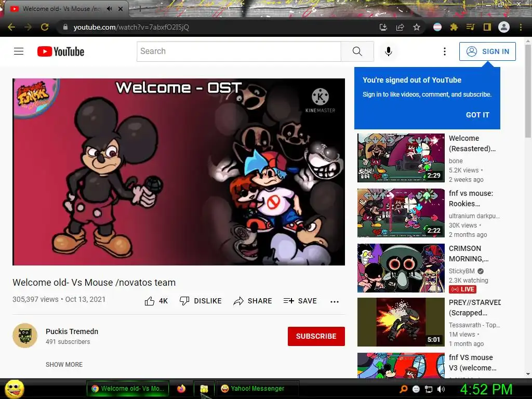Click the tray network icon

tap(429, 389)
